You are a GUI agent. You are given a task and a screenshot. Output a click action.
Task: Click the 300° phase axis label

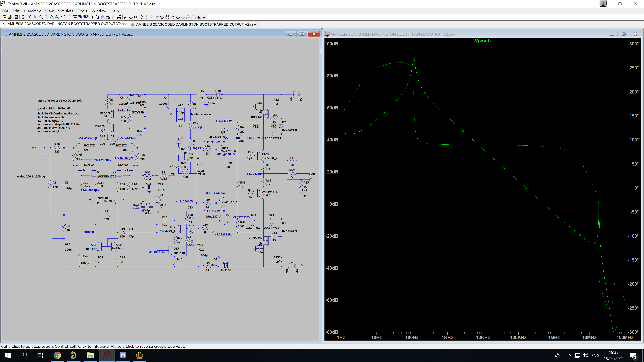tap(634, 44)
